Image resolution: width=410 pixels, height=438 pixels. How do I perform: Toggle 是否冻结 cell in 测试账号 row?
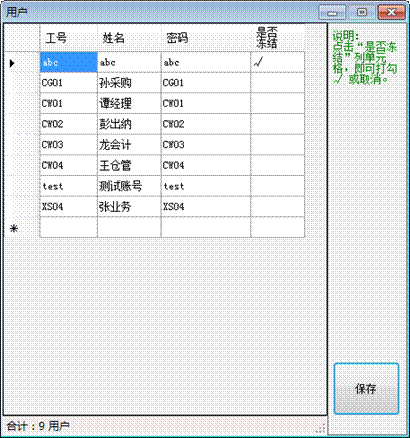(278, 186)
